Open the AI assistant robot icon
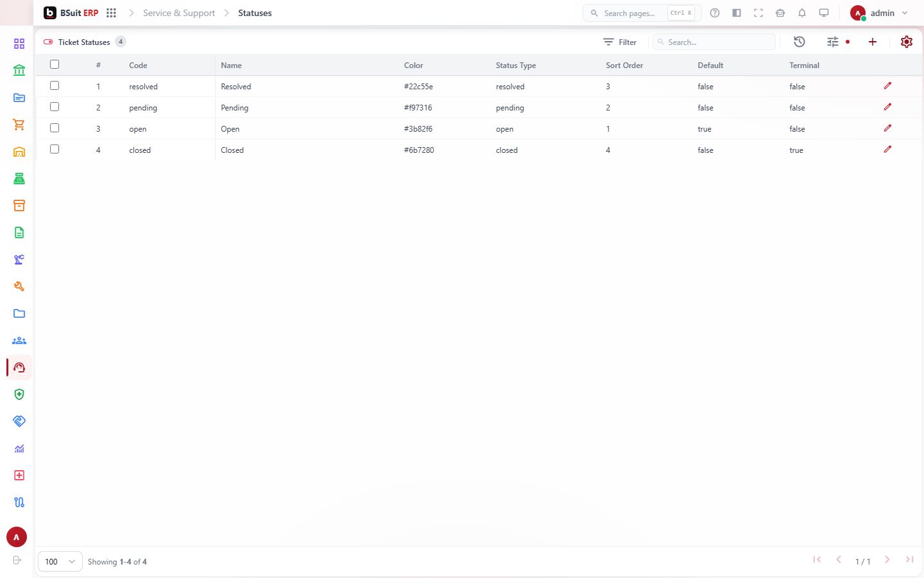Image resolution: width=924 pixels, height=578 pixels. click(780, 13)
